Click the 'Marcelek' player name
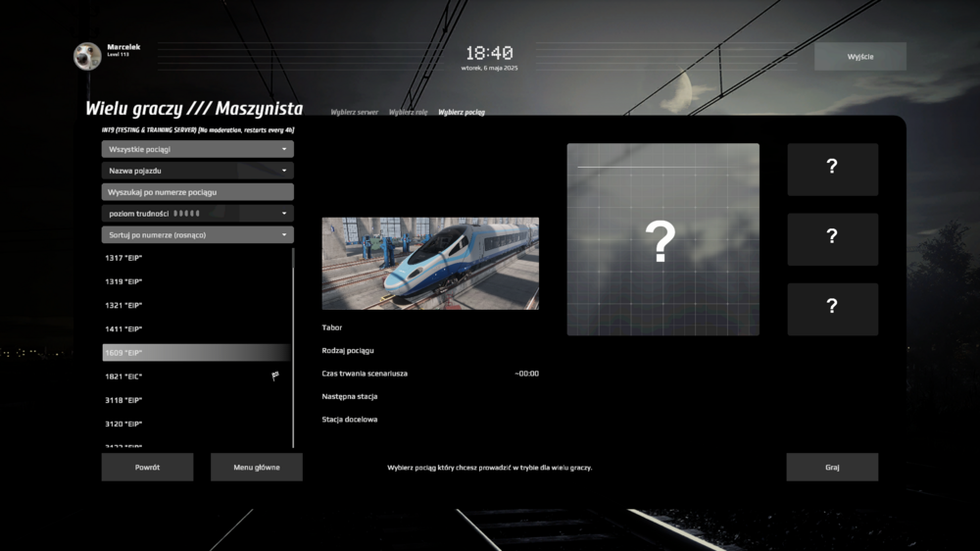This screenshot has width=980, height=551. 123,47
